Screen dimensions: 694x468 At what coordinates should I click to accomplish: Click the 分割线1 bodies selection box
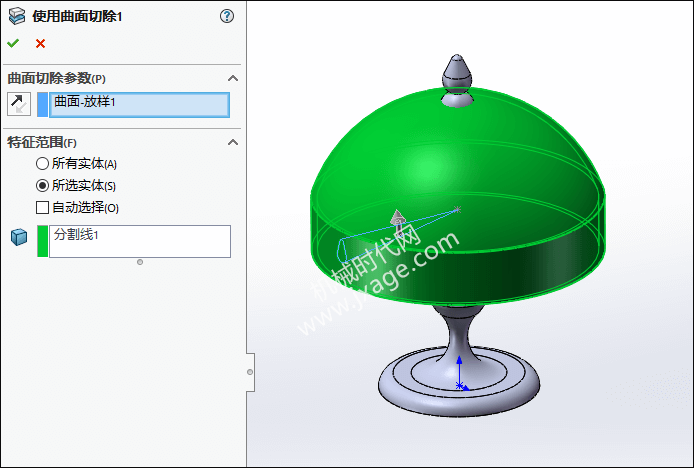(140, 241)
